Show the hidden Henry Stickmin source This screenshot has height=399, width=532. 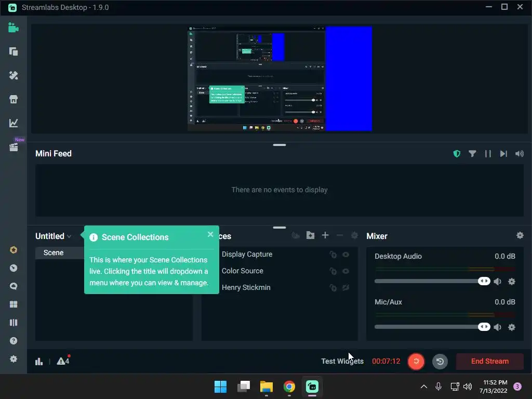point(345,288)
